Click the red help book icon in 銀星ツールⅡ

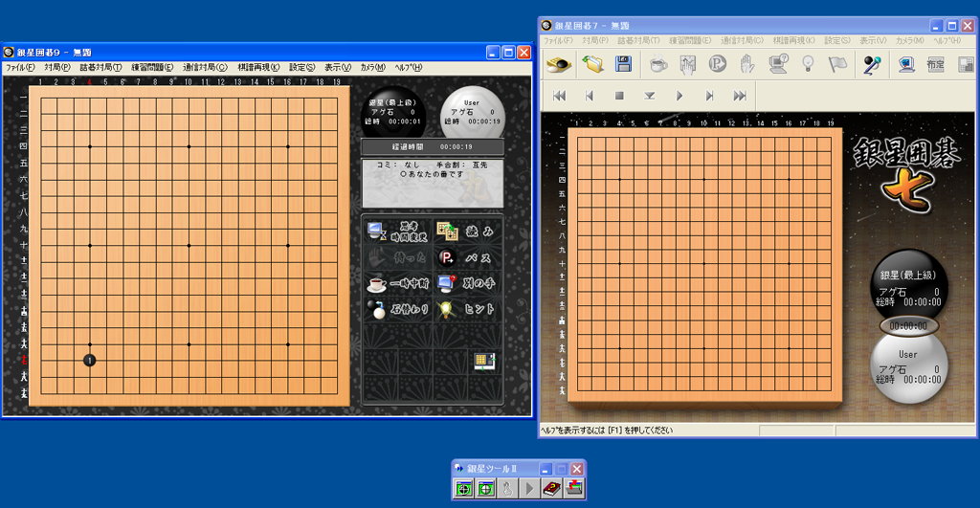(x=551, y=488)
